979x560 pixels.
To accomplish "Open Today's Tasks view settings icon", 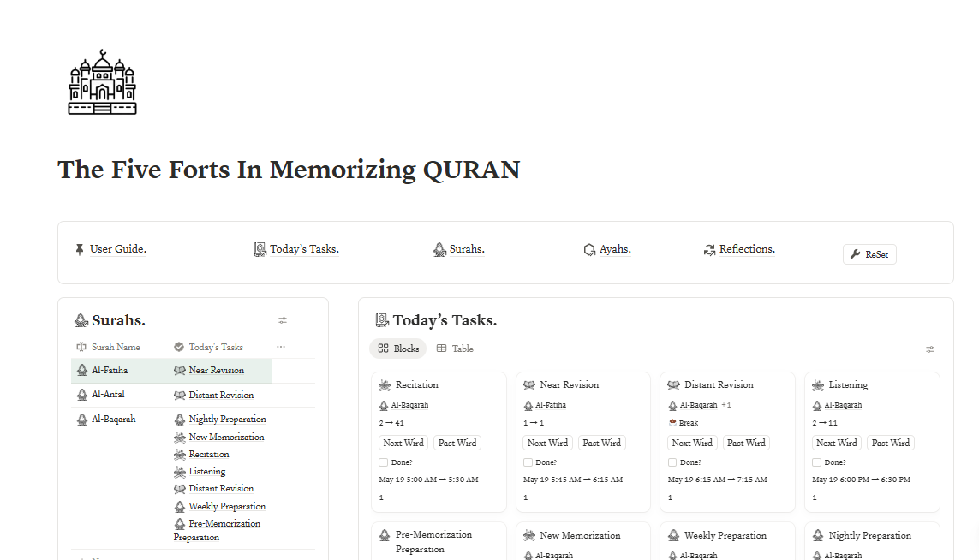I will [x=930, y=349].
